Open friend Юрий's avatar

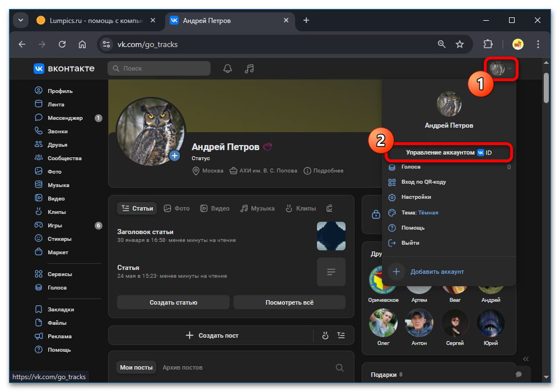point(491,323)
